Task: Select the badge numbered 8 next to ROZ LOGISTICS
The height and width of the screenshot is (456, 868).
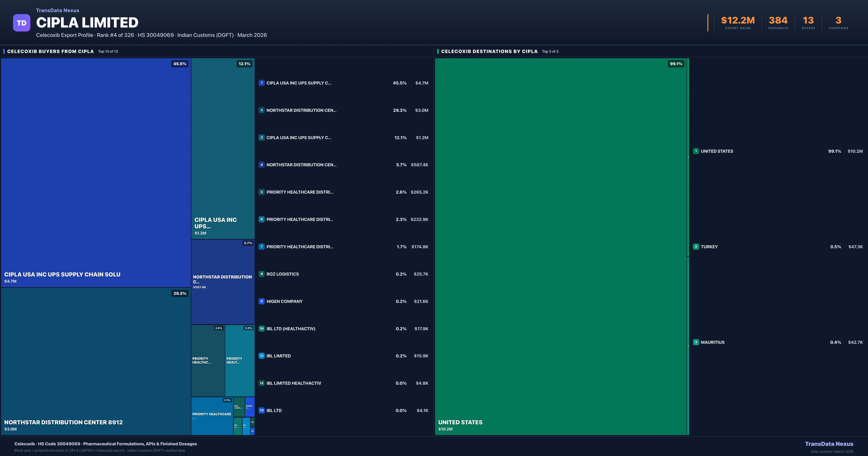Action: 262,274
